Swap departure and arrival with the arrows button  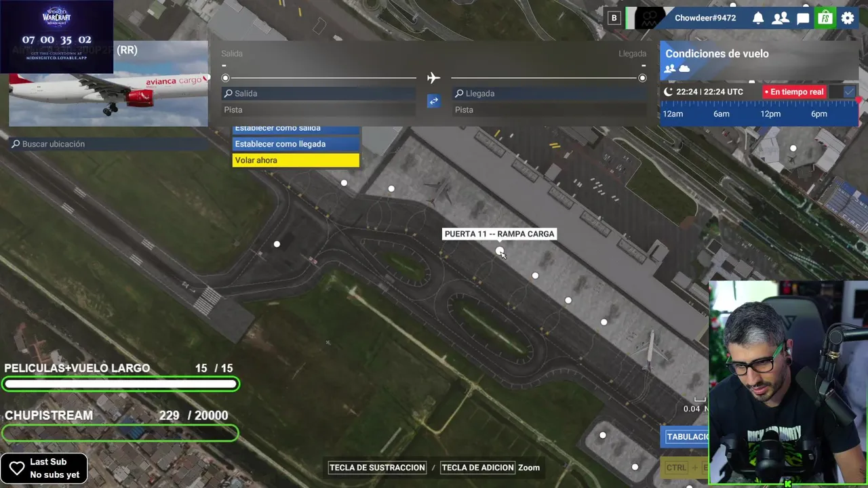[433, 101]
